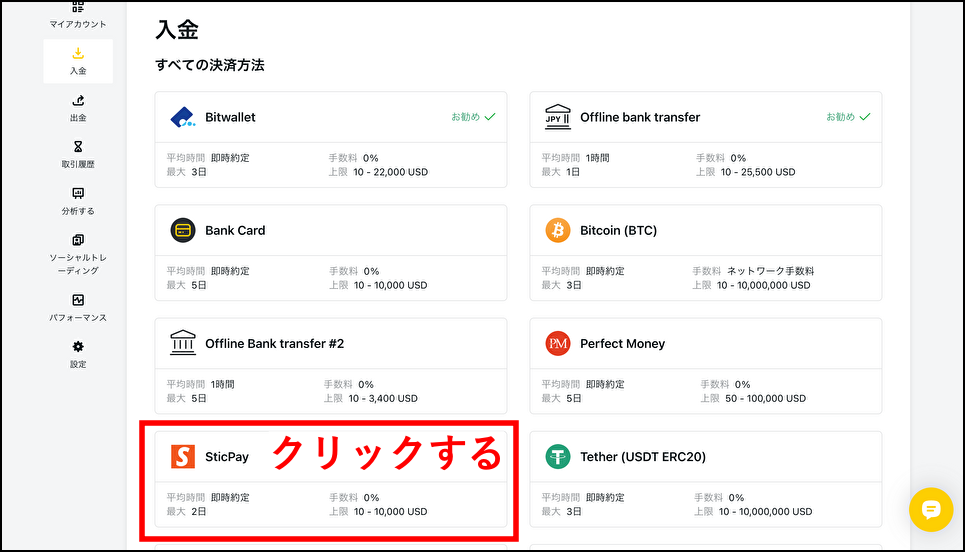Open social trading (ソーシャルトレーディング) icon
The width and height of the screenshot is (965, 552).
click(78, 239)
